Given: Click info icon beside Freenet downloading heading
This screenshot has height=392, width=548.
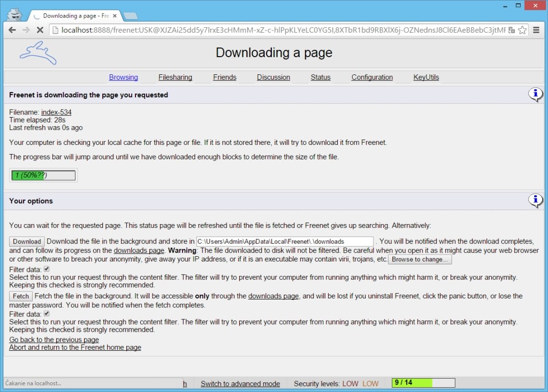Looking at the screenshot, I should (535, 95).
